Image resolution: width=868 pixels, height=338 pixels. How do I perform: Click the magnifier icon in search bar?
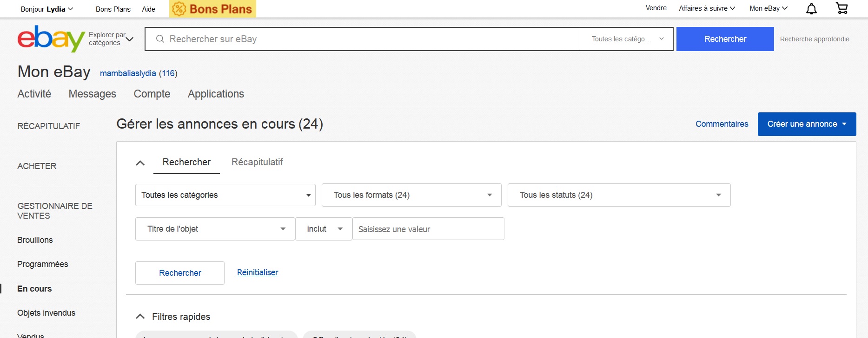(x=160, y=39)
